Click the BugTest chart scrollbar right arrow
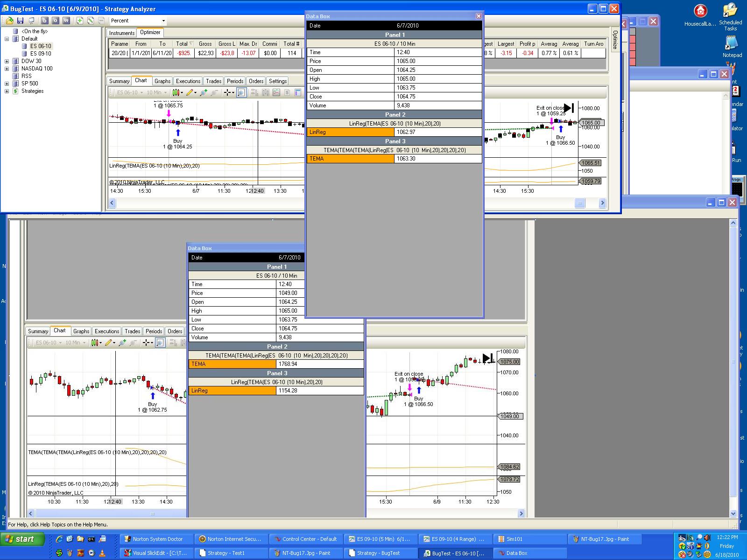Viewport: 747px width, 560px height. [602, 203]
